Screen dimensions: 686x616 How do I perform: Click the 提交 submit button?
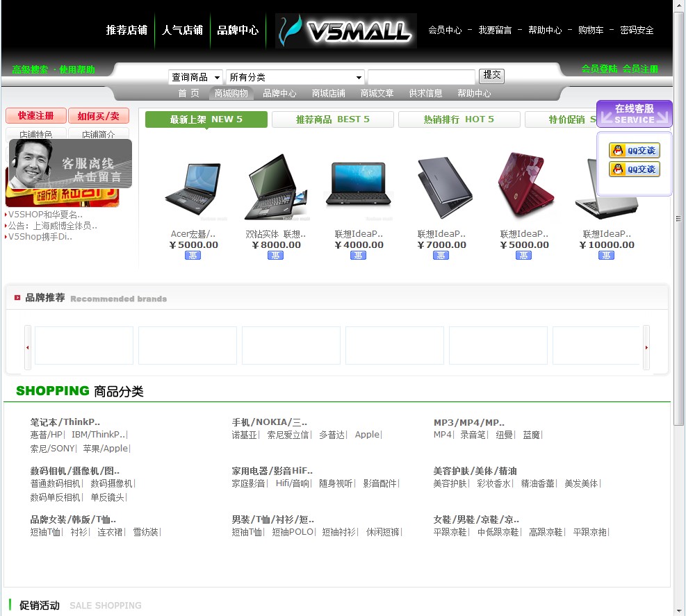[x=492, y=76]
